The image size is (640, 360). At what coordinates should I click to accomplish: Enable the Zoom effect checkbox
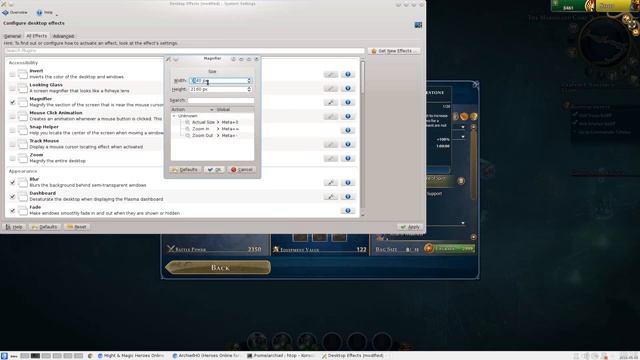point(12,158)
